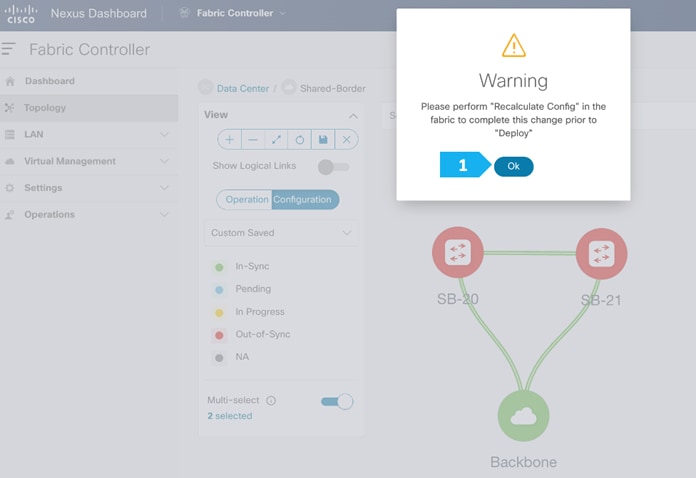This screenshot has height=478, width=696.
Task: Follow the Data Center breadcrumb link
Action: point(242,88)
